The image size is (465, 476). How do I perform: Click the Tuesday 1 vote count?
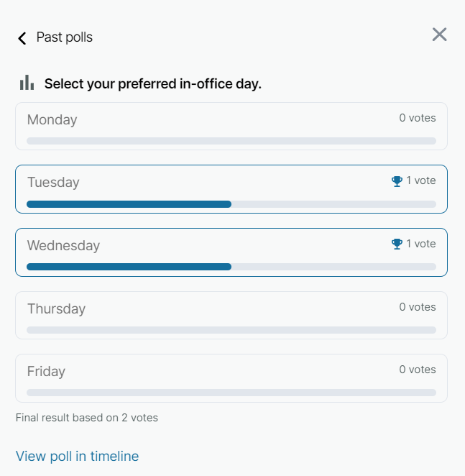point(421,180)
